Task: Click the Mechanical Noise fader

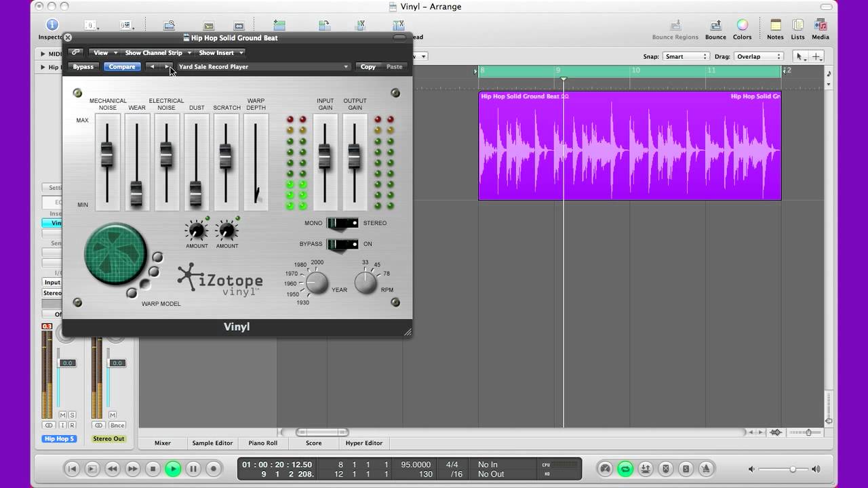Action: tap(107, 155)
